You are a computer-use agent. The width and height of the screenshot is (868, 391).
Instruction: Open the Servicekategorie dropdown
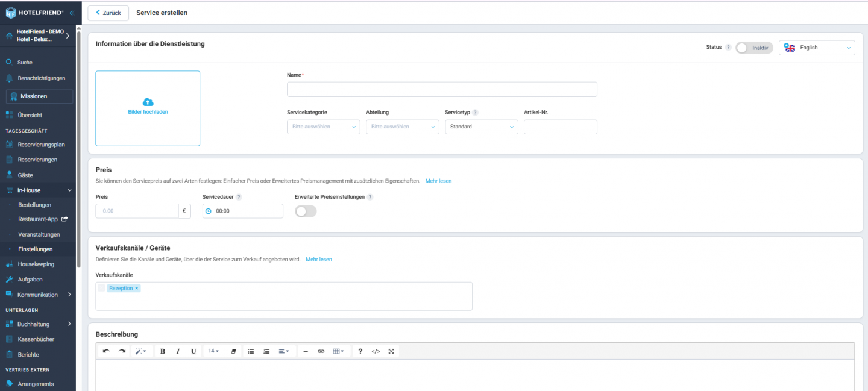(323, 127)
